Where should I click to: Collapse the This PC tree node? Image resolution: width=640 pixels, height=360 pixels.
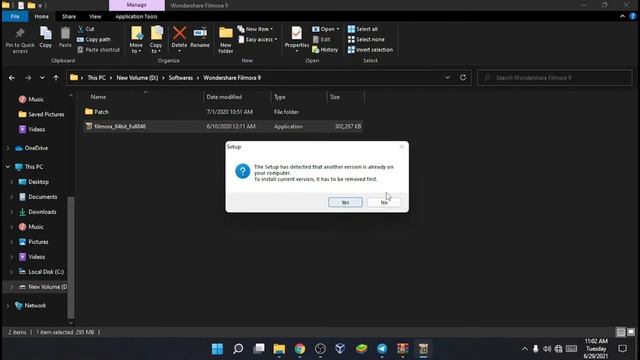pyautogui.click(x=8, y=167)
